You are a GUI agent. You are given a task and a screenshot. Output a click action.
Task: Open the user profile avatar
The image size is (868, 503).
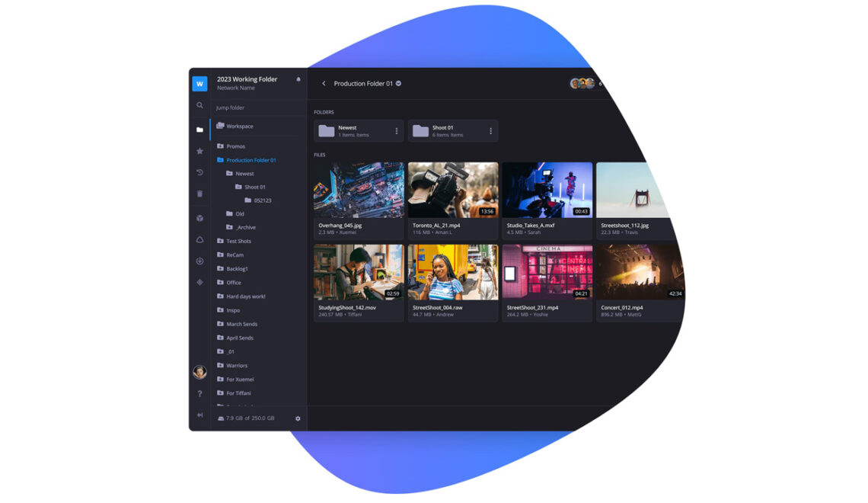pos(199,372)
